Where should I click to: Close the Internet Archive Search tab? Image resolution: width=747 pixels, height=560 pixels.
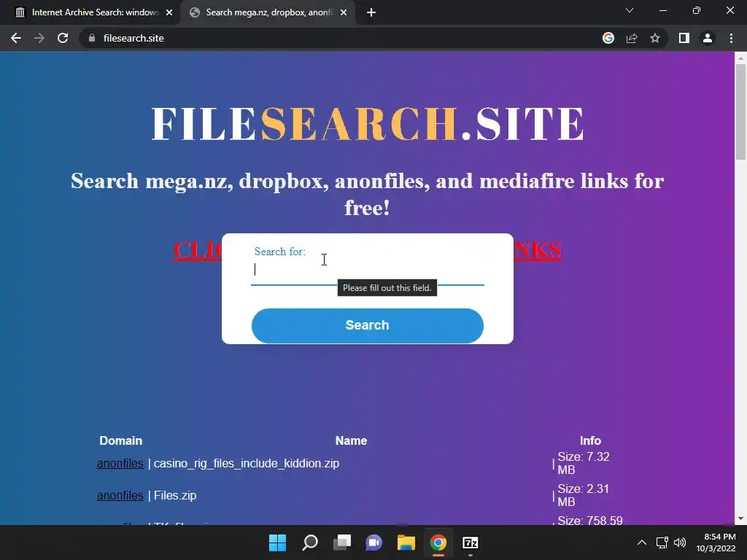[169, 12]
